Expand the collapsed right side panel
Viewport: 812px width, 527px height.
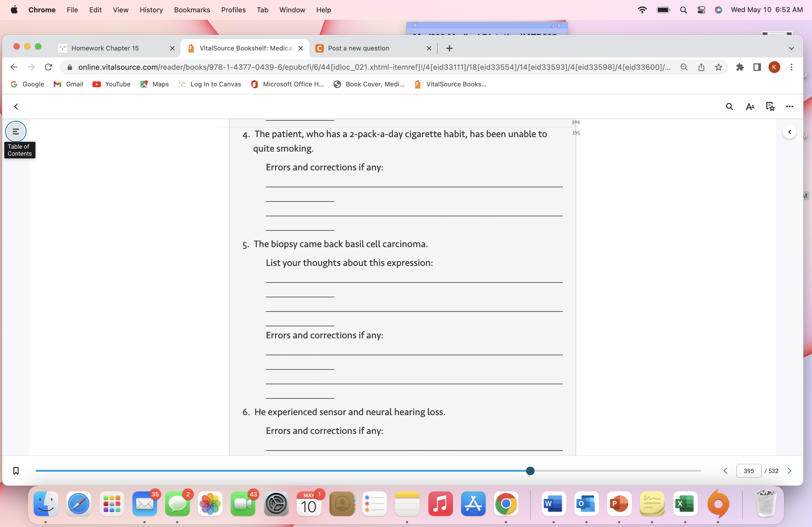[x=789, y=132]
